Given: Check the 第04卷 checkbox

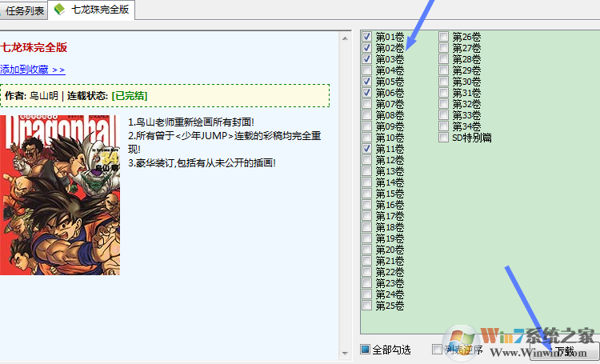Looking at the screenshot, I should point(366,70).
